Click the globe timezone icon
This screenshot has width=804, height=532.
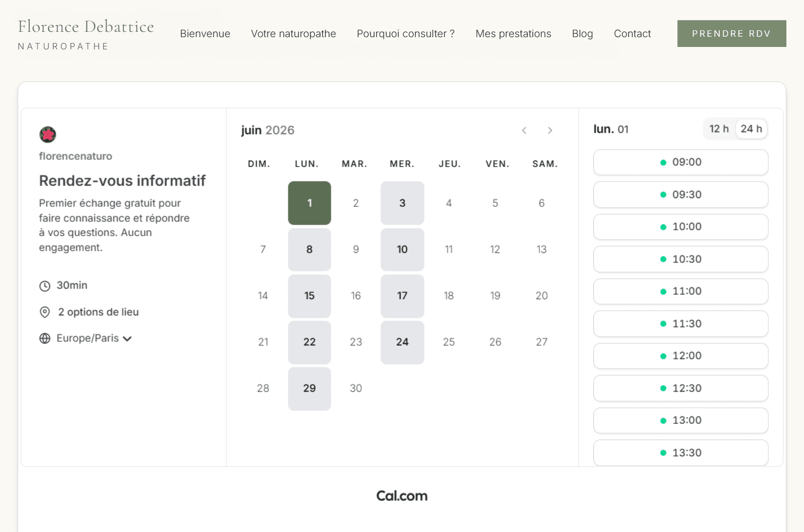click(x=45, y=338)
